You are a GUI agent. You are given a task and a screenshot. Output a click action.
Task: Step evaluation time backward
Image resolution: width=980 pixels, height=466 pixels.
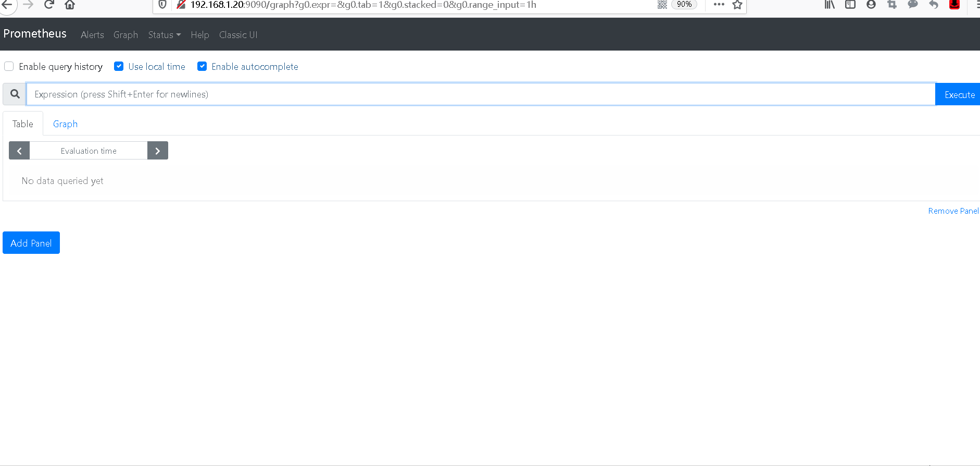pyautogui.click(x=19, y=151)
